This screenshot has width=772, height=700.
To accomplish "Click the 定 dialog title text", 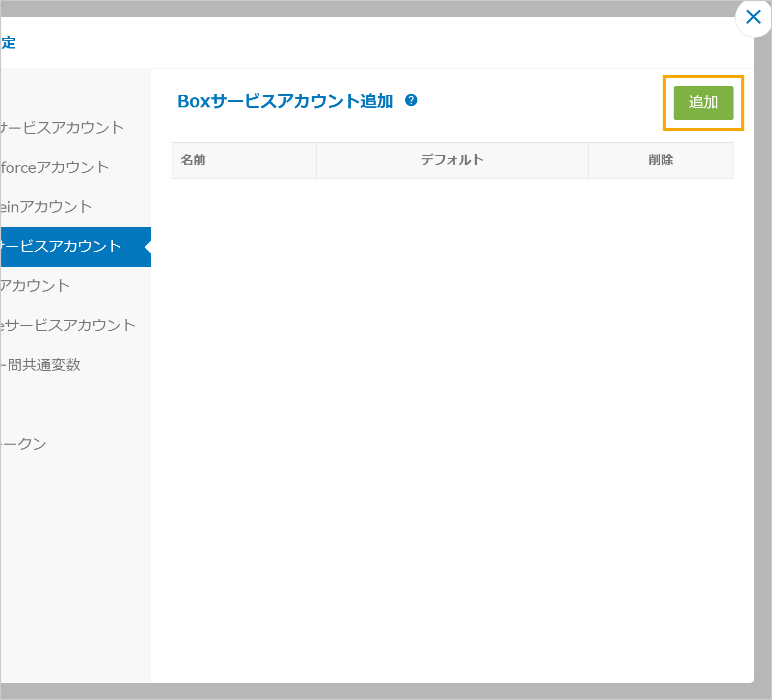I will pos(8,43).
